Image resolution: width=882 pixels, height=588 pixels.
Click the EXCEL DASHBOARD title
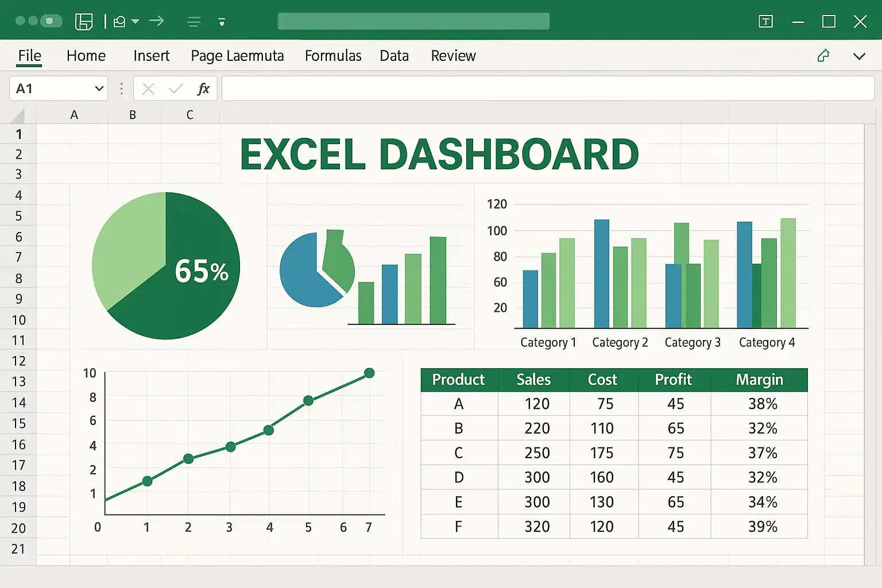tap(439, 154)
